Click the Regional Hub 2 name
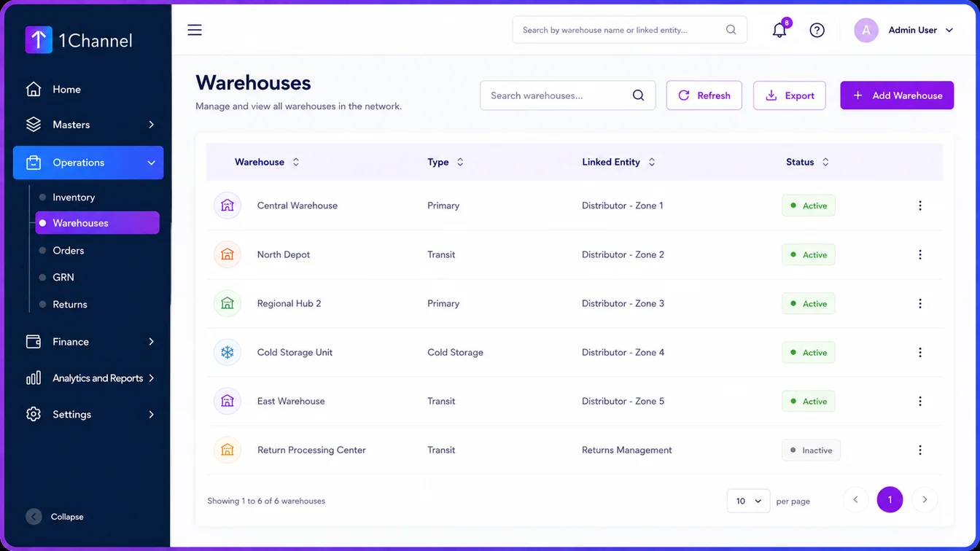 pyautogui.click(x=289, y=303)
